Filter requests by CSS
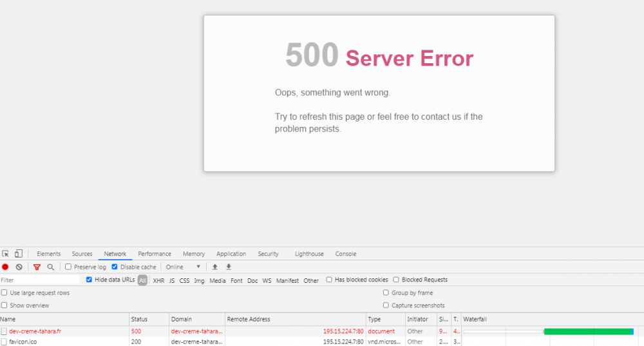644x346 pixels. tap(184, 281)
